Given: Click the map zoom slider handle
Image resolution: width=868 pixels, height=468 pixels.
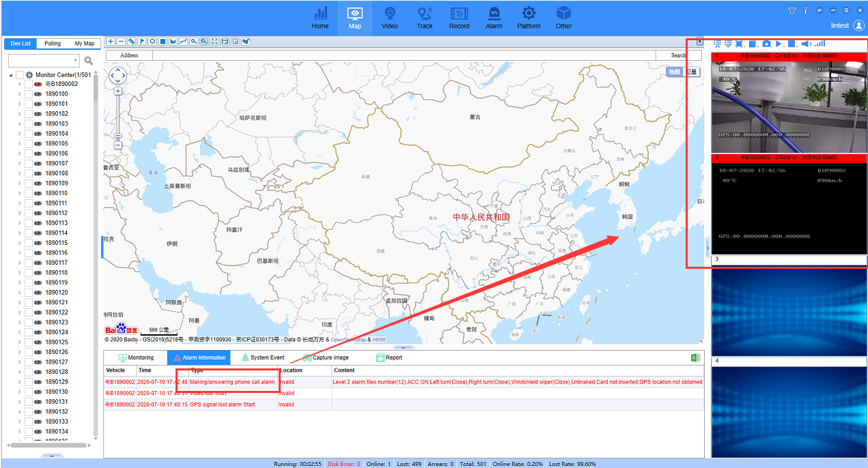Looking at the screenshot, I should (118, 136).
